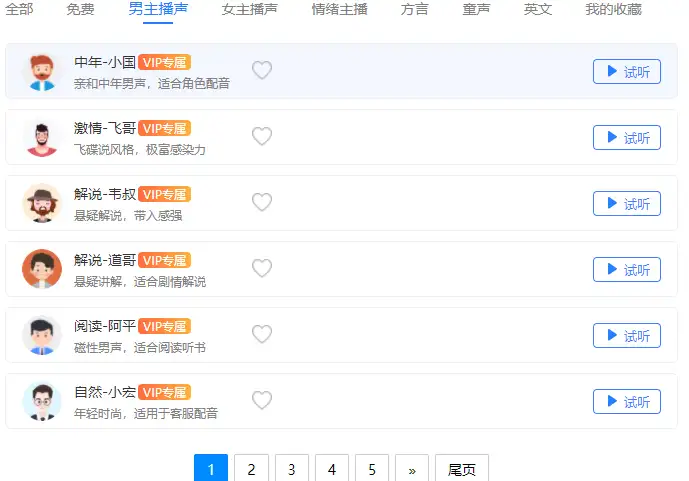The width and height of the screenshot is (689, 481).
Task: Click the 激情-飞哥 avatar
Action: pos(42,137)
